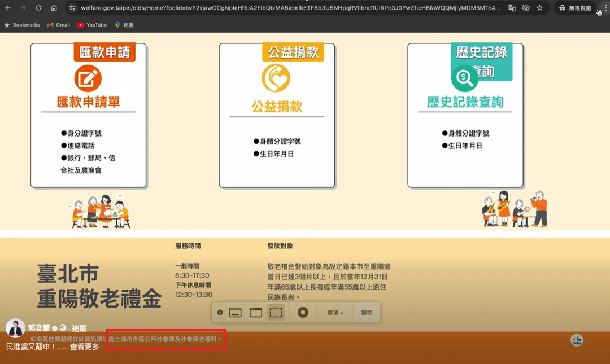Click the 臺北市 重陽敬老禮金 title
This screenshot has height=364, width=610.
[x=99, y=286]
